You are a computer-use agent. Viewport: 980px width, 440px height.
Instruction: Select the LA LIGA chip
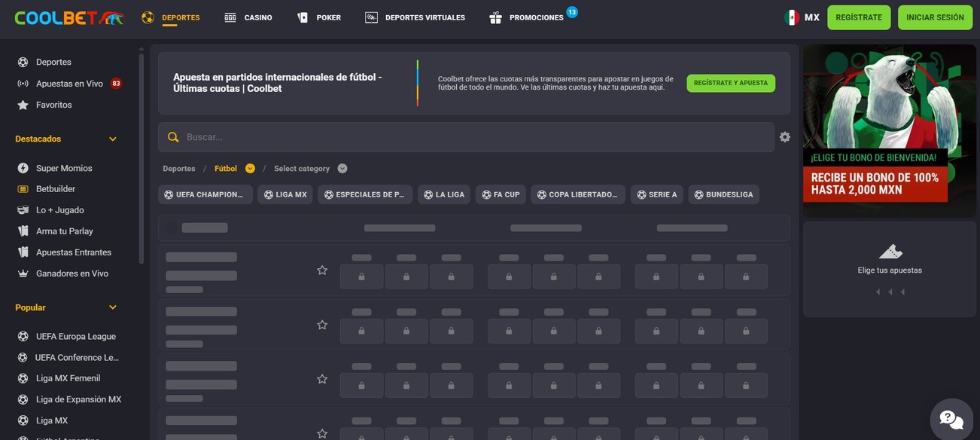pyautogui.click(x=444, y=194)
